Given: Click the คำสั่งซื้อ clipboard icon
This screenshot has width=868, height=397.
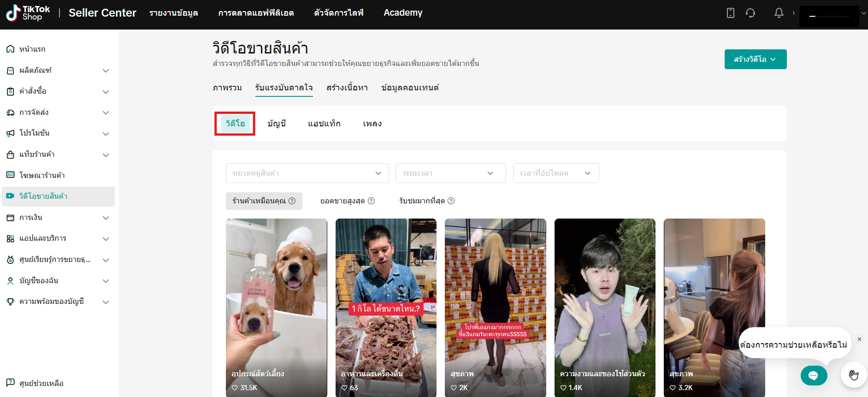Looking at the screenshot, I should 11,91.
